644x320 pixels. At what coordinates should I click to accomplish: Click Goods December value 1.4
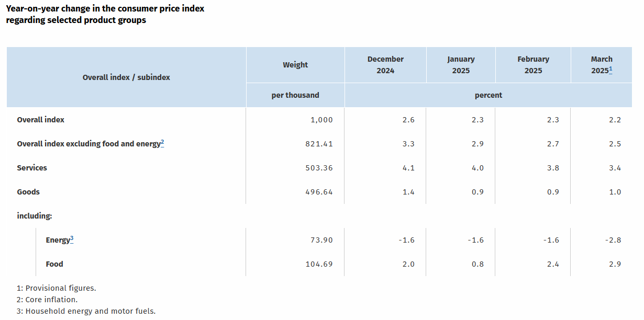click(x=408, y=192)
